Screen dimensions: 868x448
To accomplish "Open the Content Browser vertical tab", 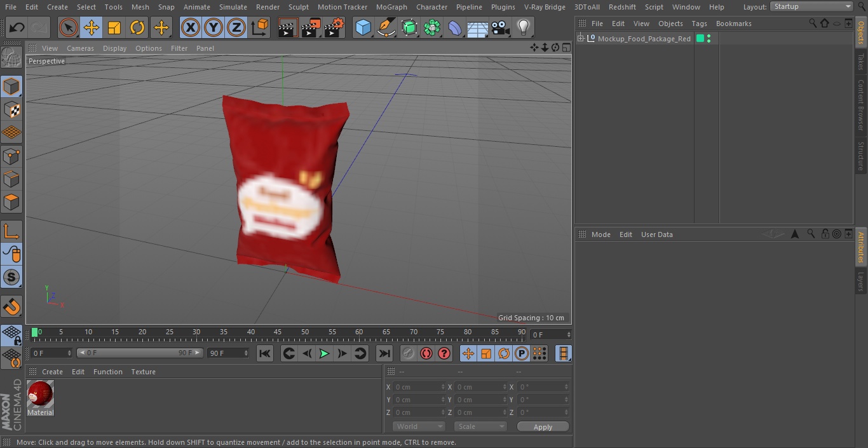I will (x=861, y=105).
